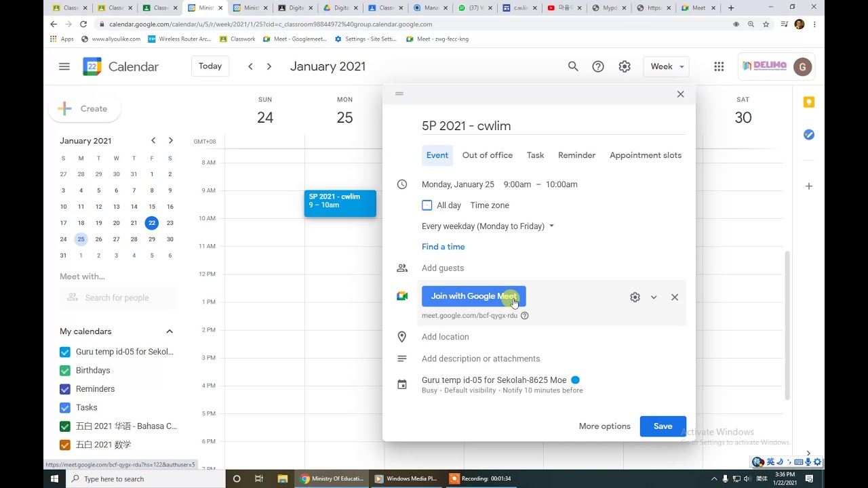Bookmark this page star icon
Image resolution: width=868 pixels, height=488 pixels.
(766, 24)
